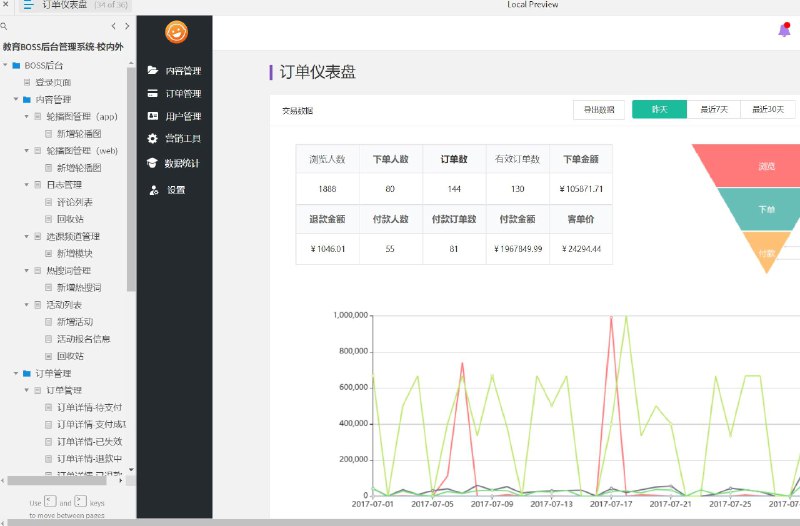This screenshot has width=800, height=526.
Task: Collapse the blue 订单管理 folder arrow in tree
Action: pos(16,373)
